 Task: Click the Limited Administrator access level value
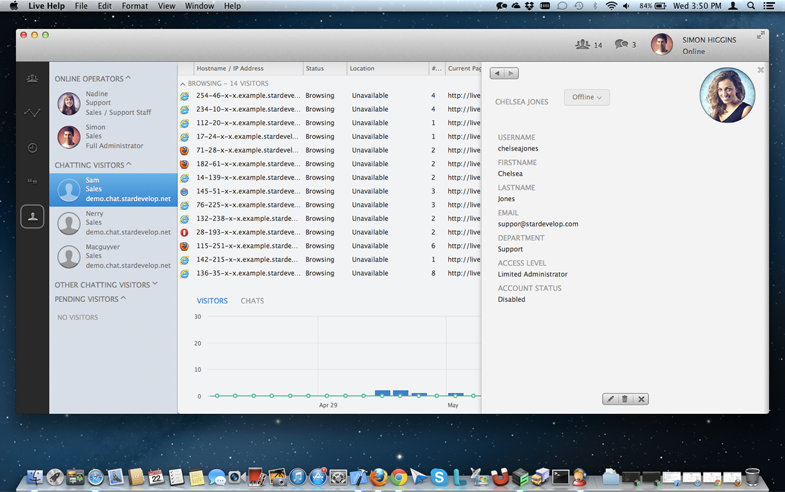(x=532, y=274)
